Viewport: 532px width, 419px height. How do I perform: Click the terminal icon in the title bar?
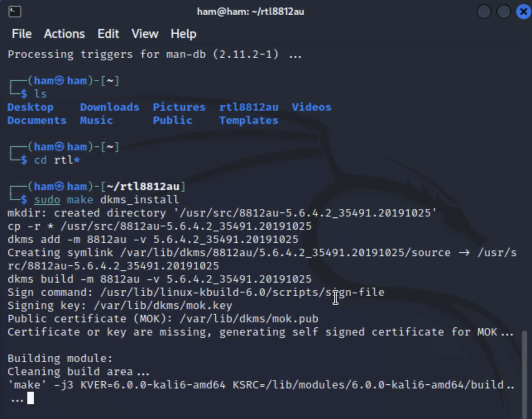pos(15,12)
